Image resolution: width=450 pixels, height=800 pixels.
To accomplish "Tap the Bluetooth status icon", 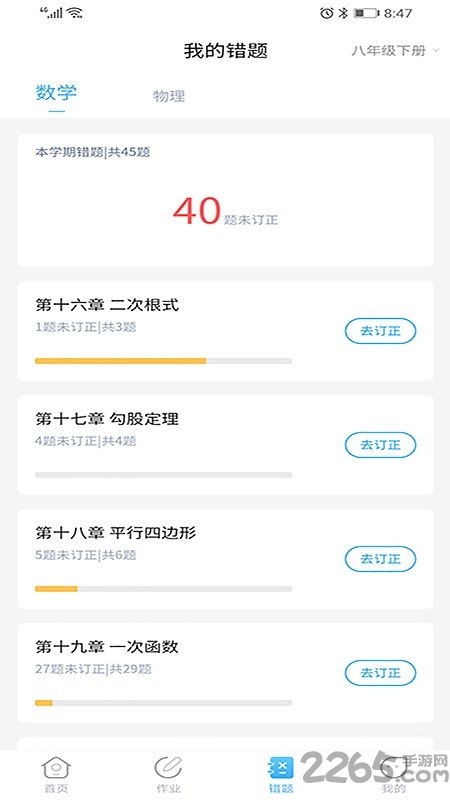I will point(343,13).
